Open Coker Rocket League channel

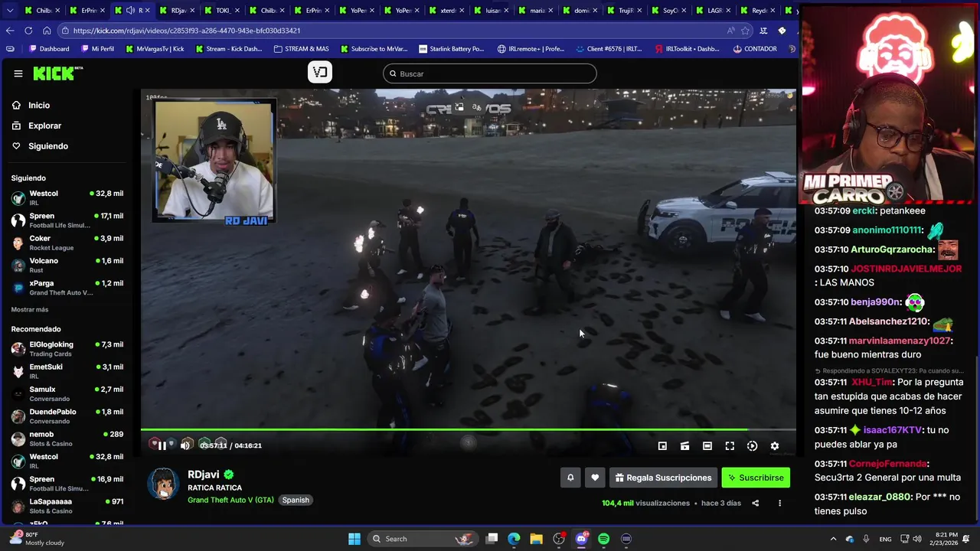(x=67, y=243)
